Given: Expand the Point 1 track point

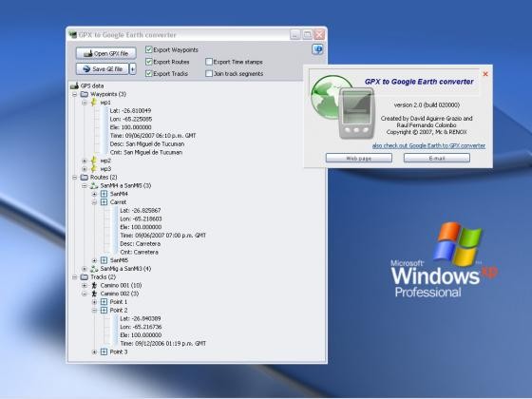Looking at the screenshot, I should [95, 302].
